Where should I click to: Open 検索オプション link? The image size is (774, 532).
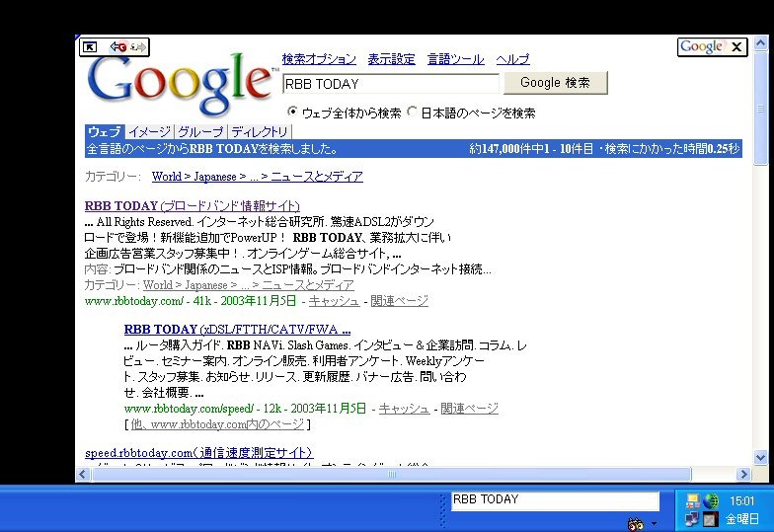coord(319,59)
